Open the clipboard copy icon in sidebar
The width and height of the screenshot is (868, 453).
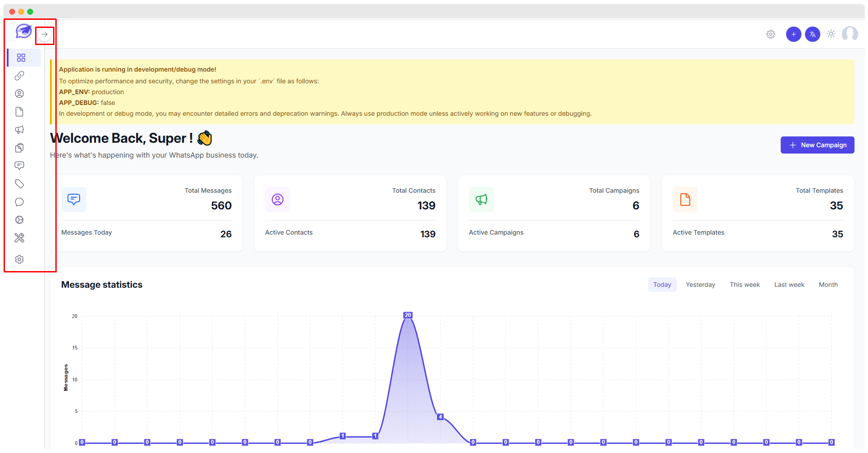coord(19,148)
